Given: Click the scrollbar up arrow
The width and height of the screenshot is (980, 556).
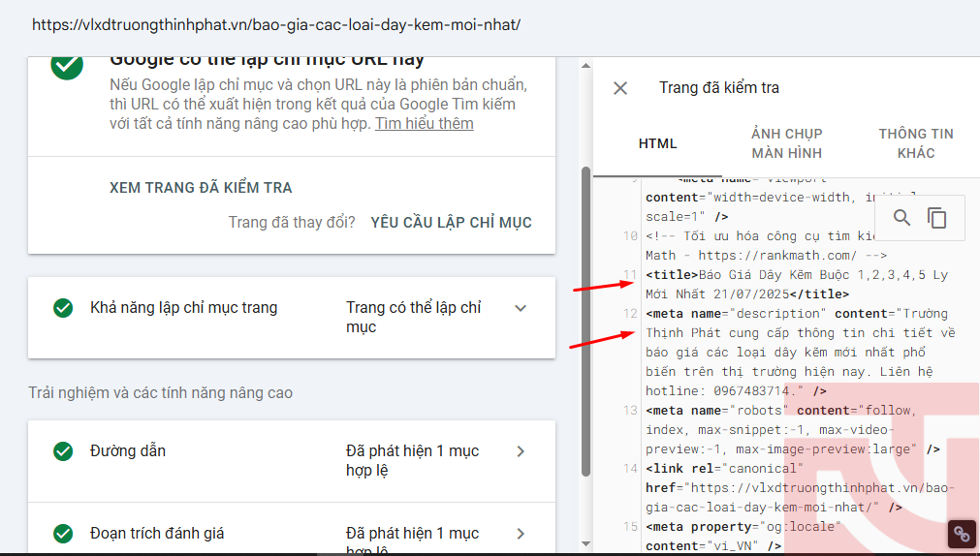Looking at the screenshot, I should click(x=585, y=65).
